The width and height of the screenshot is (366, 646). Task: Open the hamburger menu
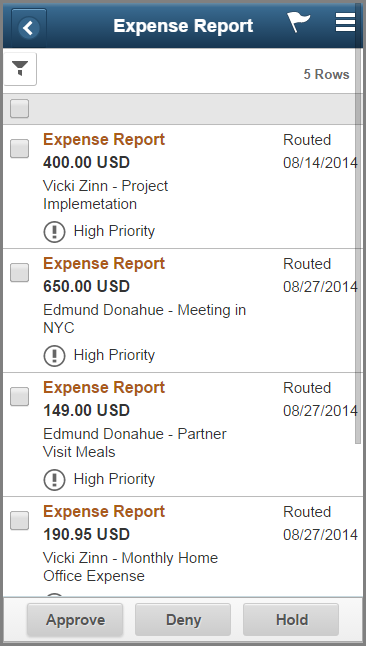pyautogui.click(x=345, y=22)
